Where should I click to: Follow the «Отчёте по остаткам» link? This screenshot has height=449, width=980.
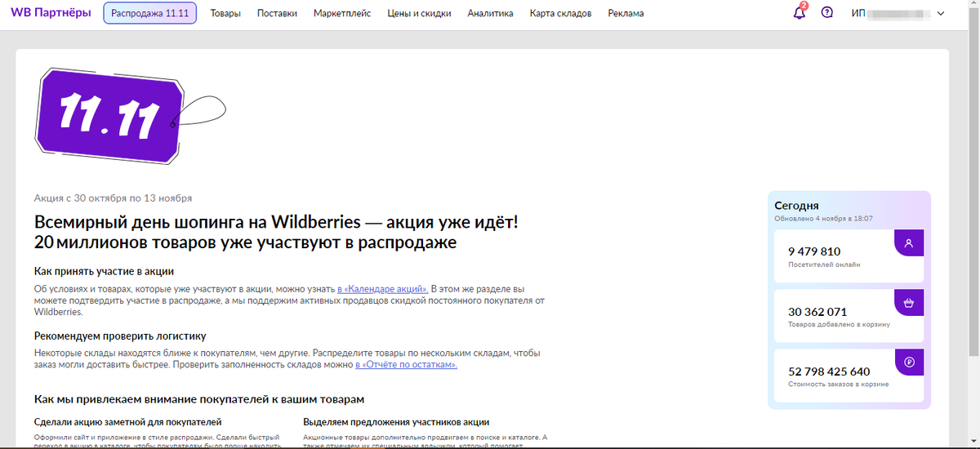407,364
